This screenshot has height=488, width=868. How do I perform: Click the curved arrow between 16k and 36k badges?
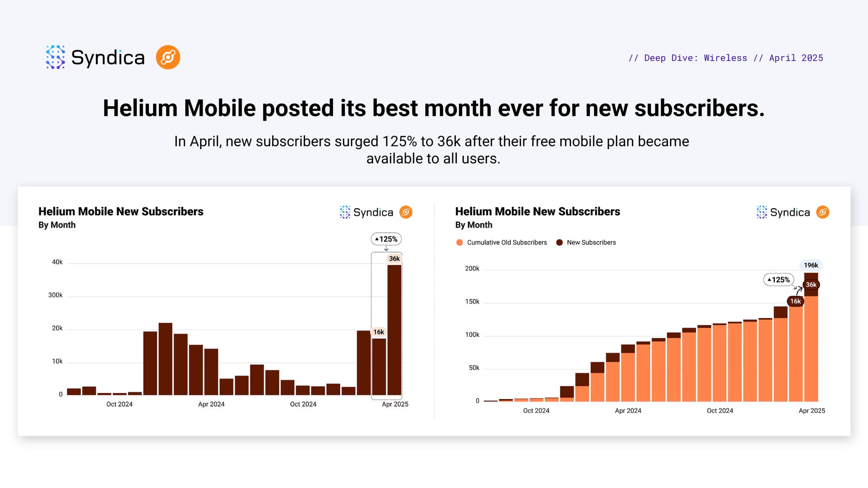799,291
